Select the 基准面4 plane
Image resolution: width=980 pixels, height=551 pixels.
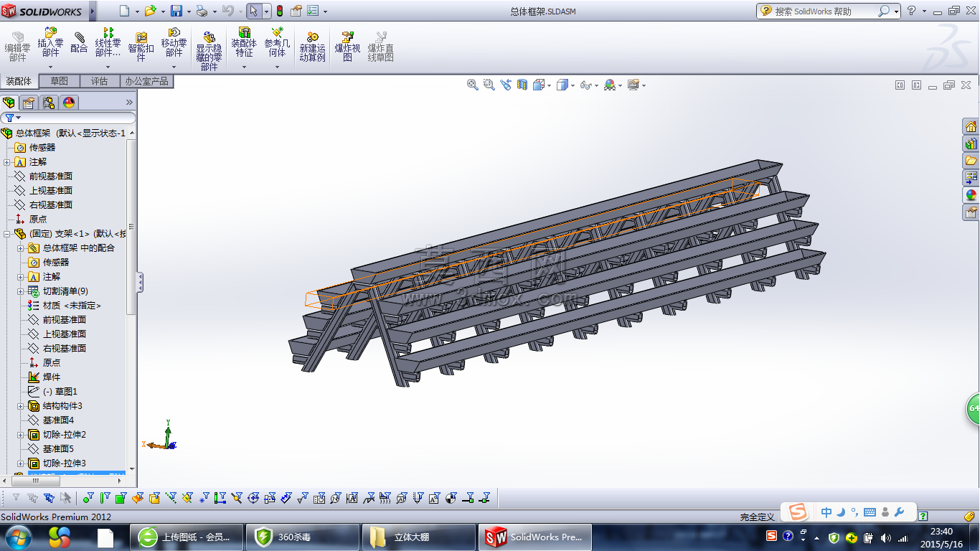58,420
